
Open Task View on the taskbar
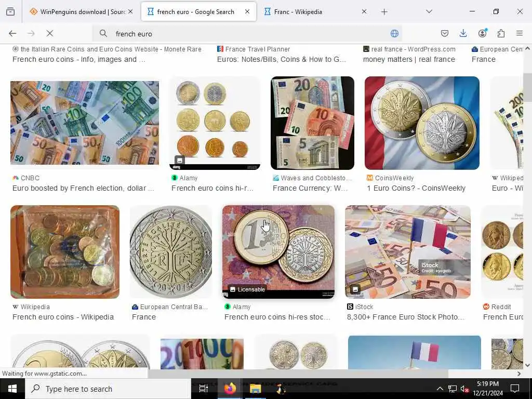(203, 389)
